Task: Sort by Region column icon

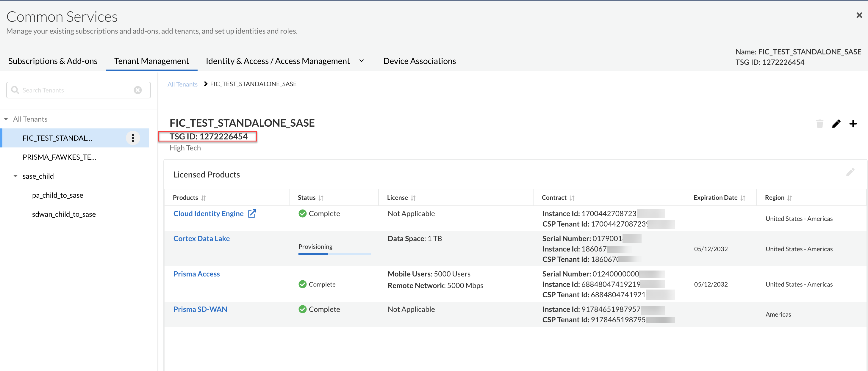Action: [789, 198]
